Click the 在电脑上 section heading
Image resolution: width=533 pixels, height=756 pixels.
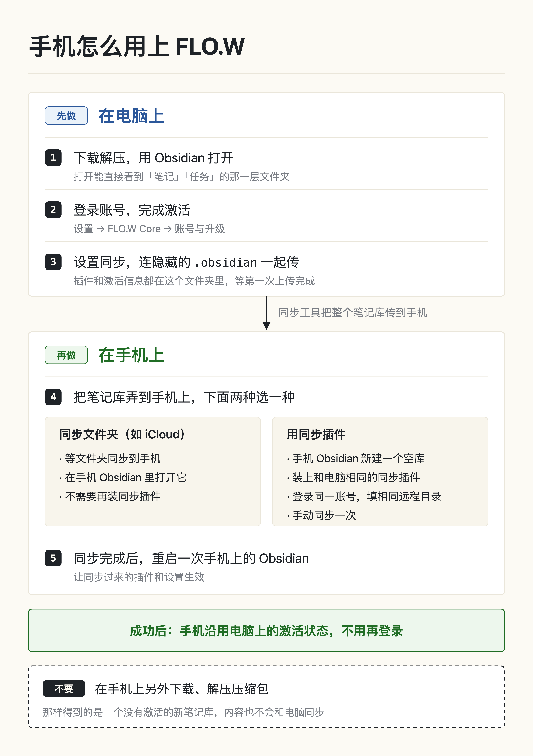[131, 116]
